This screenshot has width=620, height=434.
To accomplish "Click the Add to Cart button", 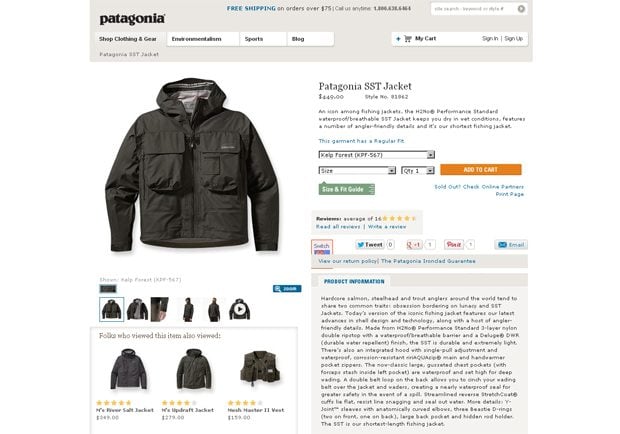I will coord(480,170).
